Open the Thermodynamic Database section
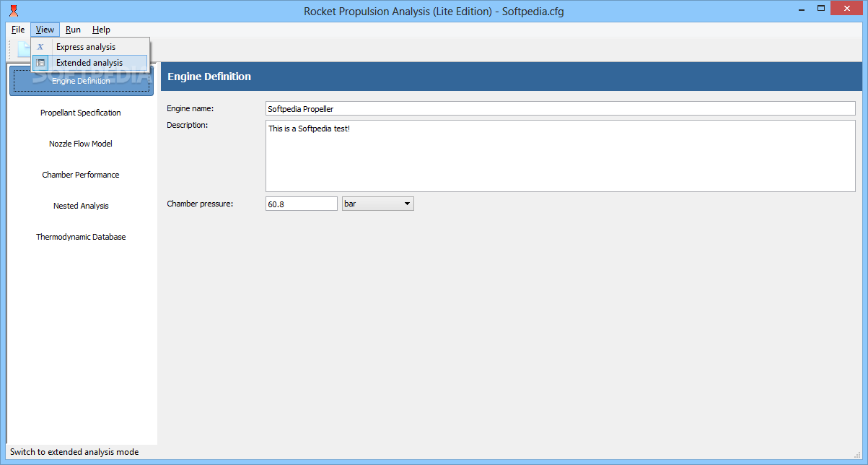 tap(81, 237)
